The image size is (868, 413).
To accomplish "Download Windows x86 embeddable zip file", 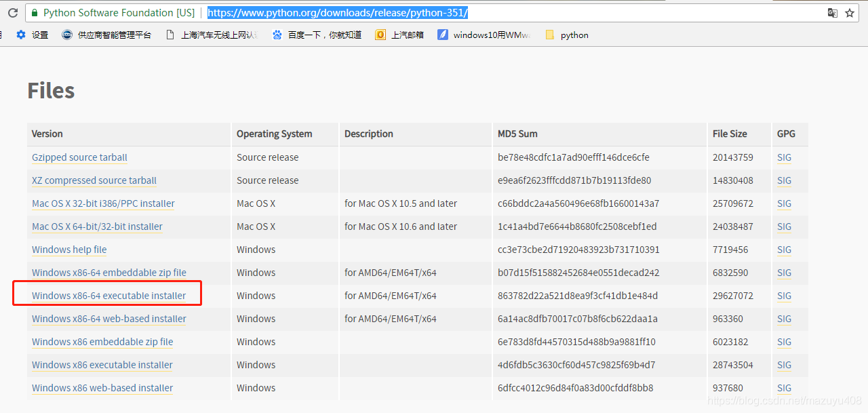I will pos(102,342).
